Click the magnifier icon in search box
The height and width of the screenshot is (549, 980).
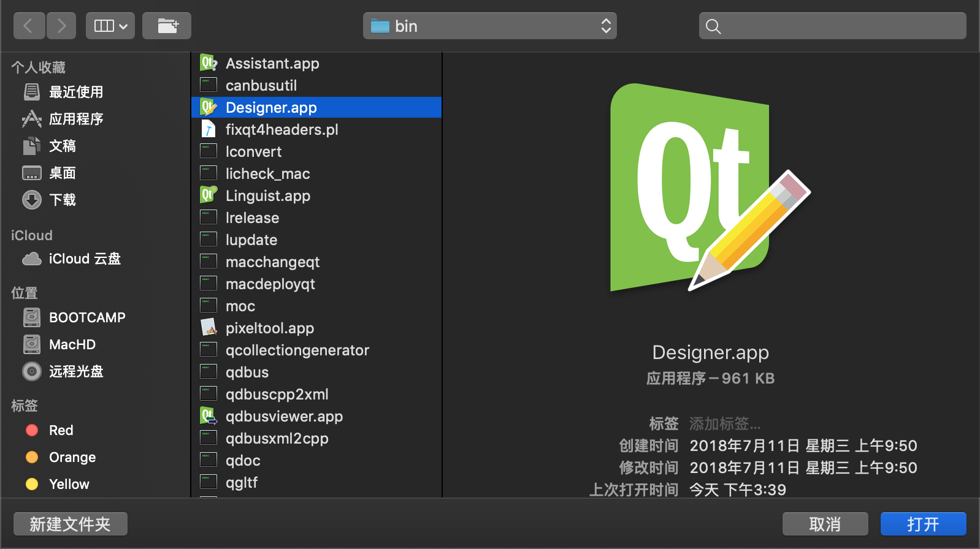click(713, 26)
